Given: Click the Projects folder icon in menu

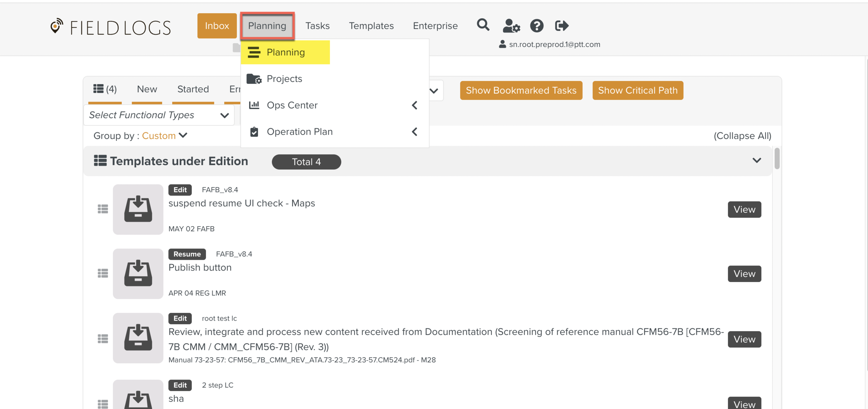Looking at the screenshot, I should tap(254, 79).
